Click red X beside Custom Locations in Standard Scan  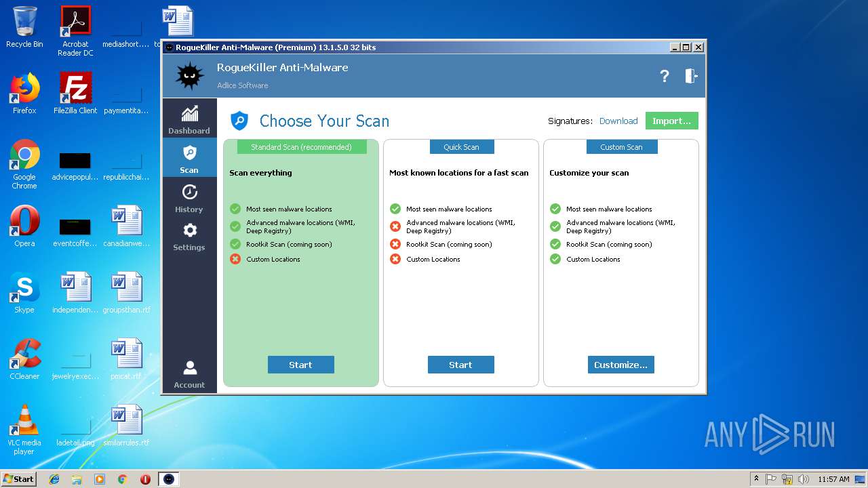click(x=235, y=259)
